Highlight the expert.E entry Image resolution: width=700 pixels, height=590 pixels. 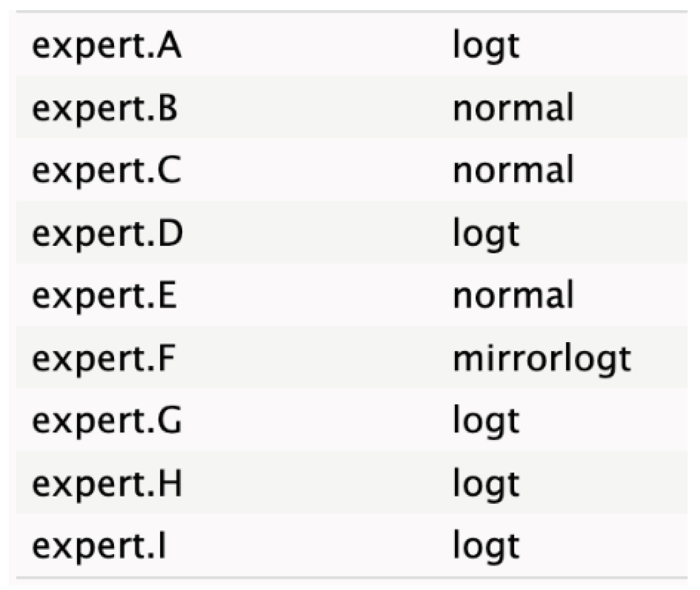pyautogui.click(x=104, y=296)
